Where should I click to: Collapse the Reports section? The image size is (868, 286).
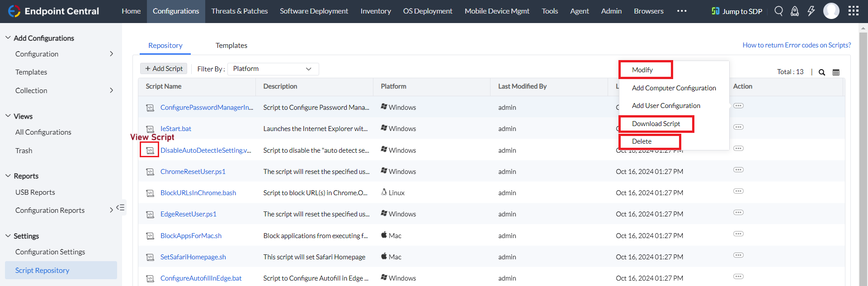8,176
